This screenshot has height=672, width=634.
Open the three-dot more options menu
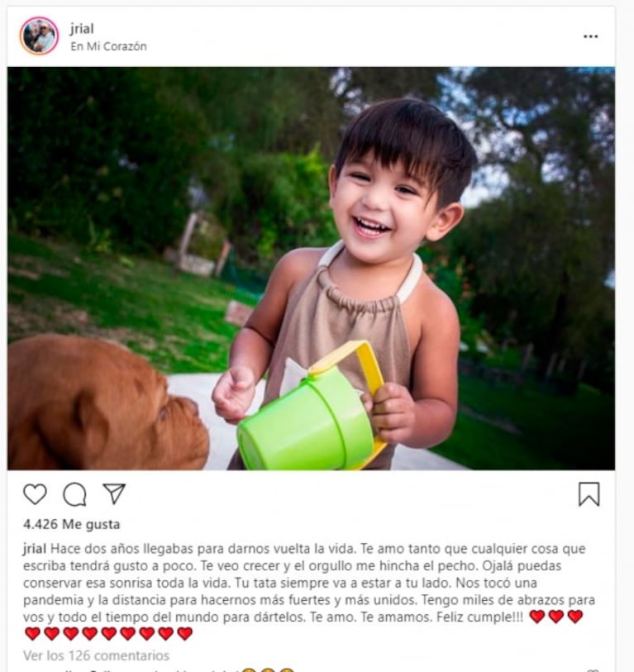pyautogui.click(x=591, y=37)
